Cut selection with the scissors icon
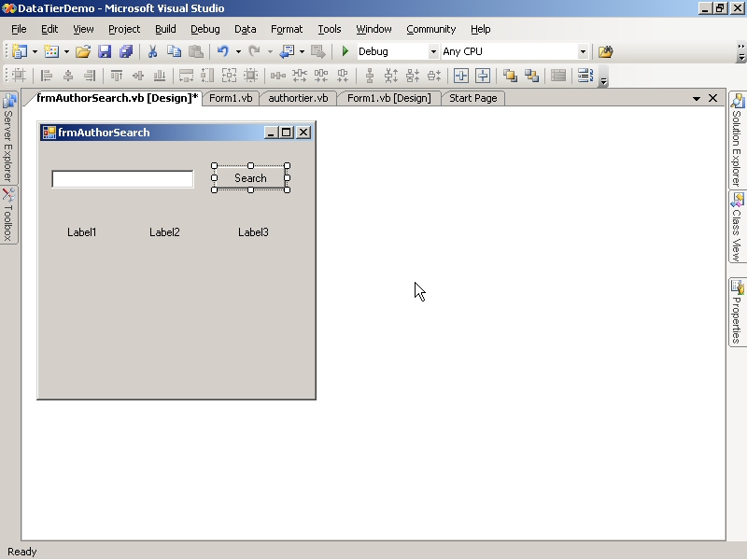Viewport: 747px width, 560px height. 152,51
